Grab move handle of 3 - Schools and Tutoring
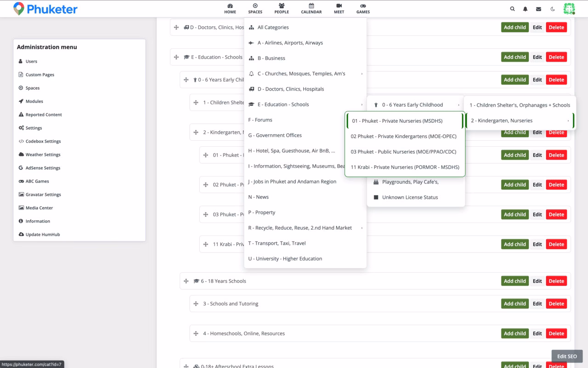The width and height of the screenshot is (588, 368). [x=196, y=304]
